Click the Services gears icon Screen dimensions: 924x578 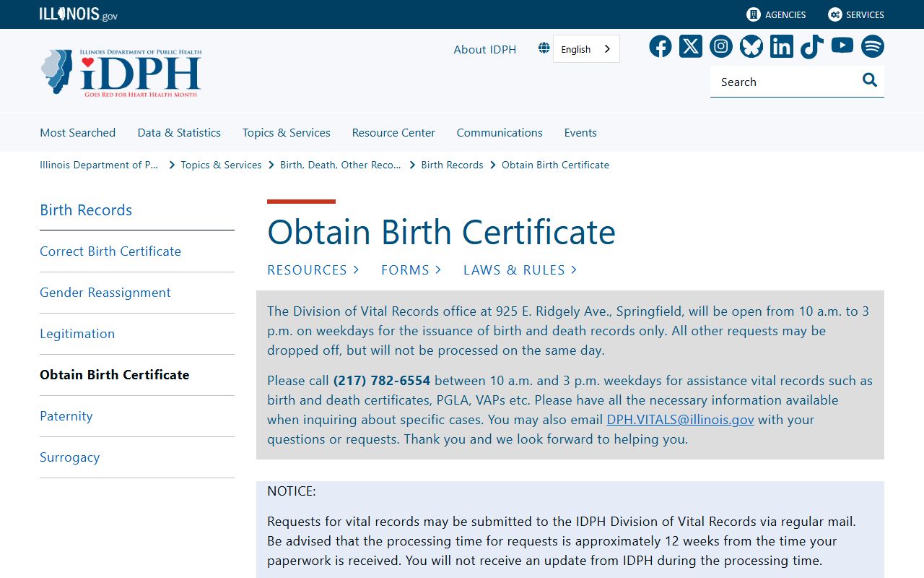[835, 14]
